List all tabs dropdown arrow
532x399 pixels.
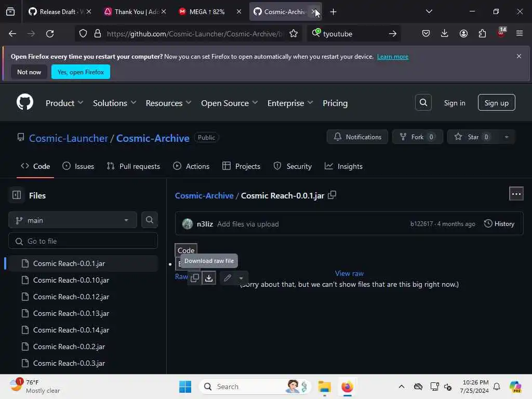click(x=429, y=11)
